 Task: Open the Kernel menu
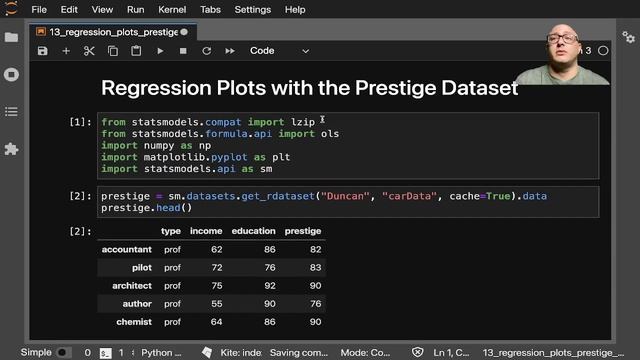[172, 9]
